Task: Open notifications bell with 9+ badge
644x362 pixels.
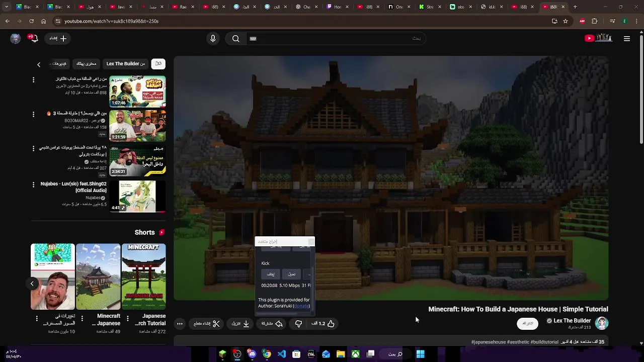Action: [34, 38]
